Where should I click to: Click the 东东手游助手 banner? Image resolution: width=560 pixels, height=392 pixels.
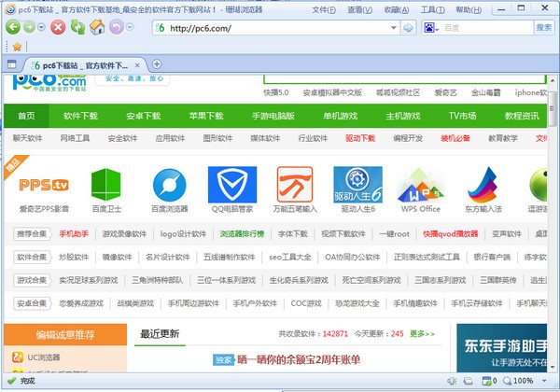502,348
